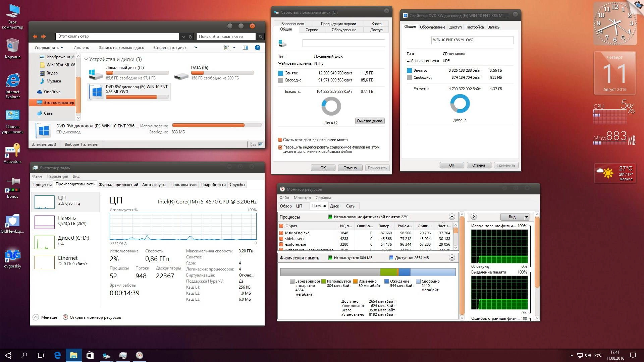
Task: Click the Task View taskbar icon
Action: 40,355
